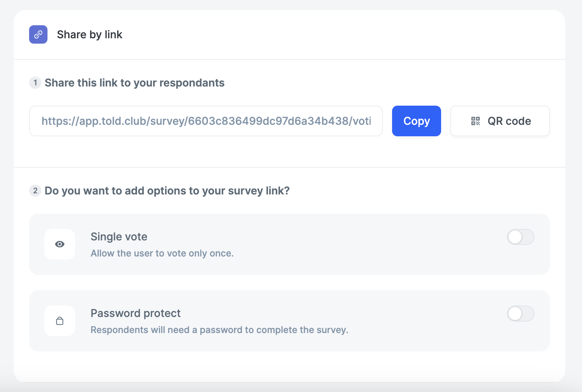Enable the Single vote toggle
Viewport: 582px width, 392px height.
point(521,237)
